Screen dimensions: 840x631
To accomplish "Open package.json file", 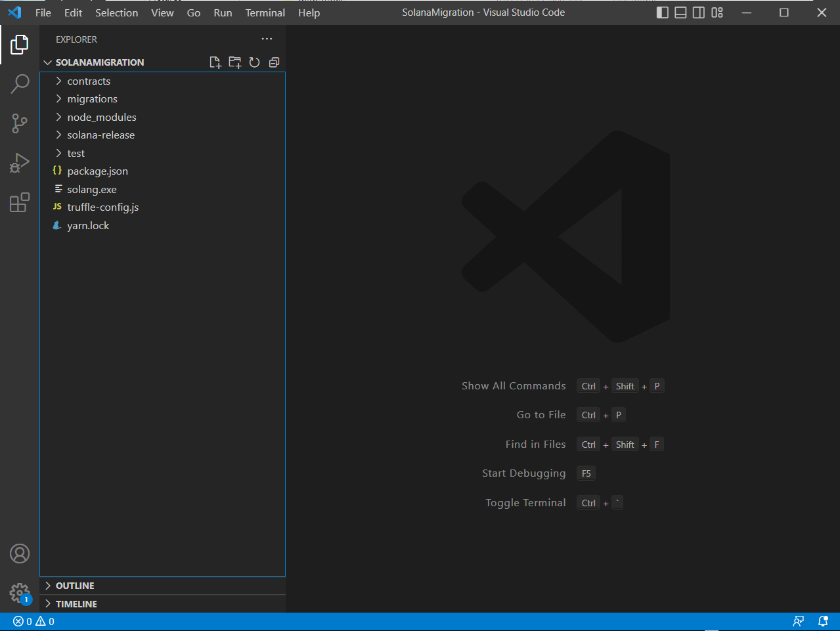I will pyautogui.click(x=162, y=171).
